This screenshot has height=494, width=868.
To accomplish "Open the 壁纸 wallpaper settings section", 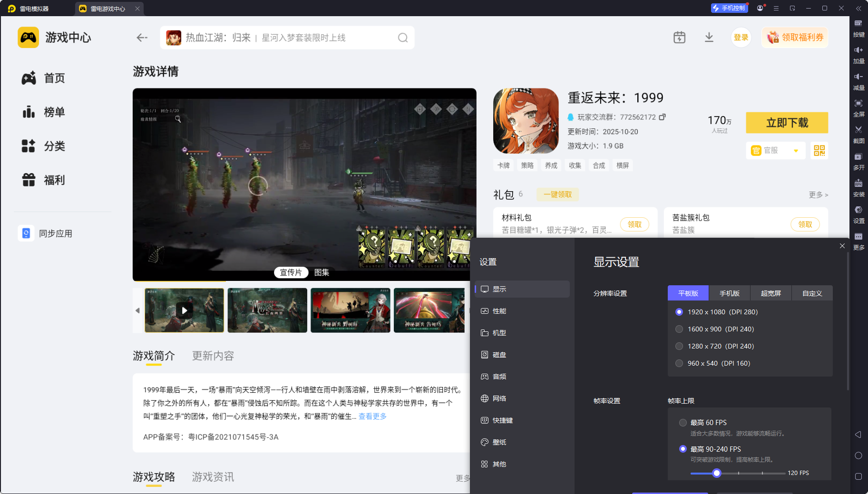I will coord(500,442).
